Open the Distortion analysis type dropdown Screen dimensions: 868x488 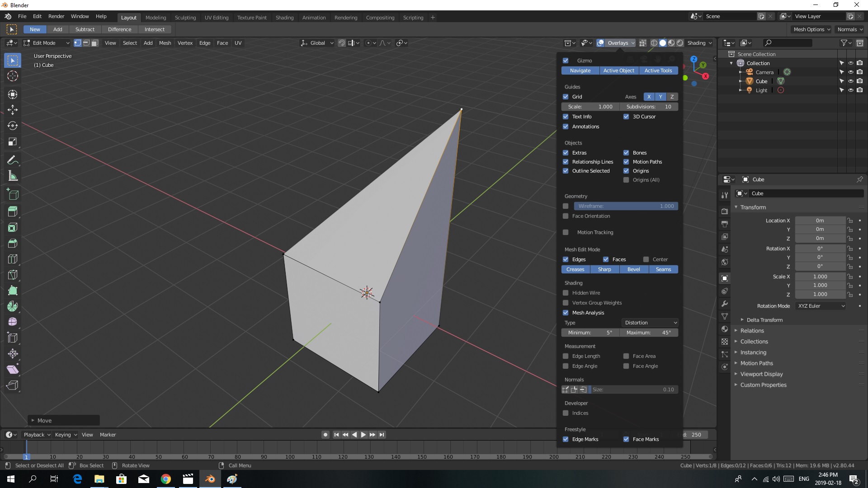pyautogui.click(x=650, y=323)
